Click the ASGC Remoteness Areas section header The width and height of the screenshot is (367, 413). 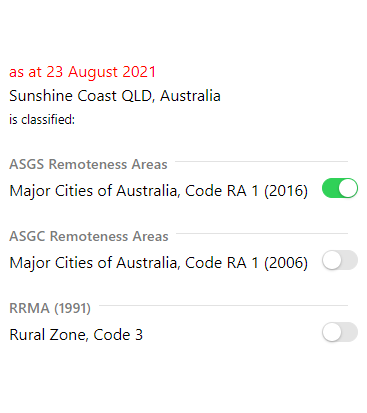click(x=89, y=236)
